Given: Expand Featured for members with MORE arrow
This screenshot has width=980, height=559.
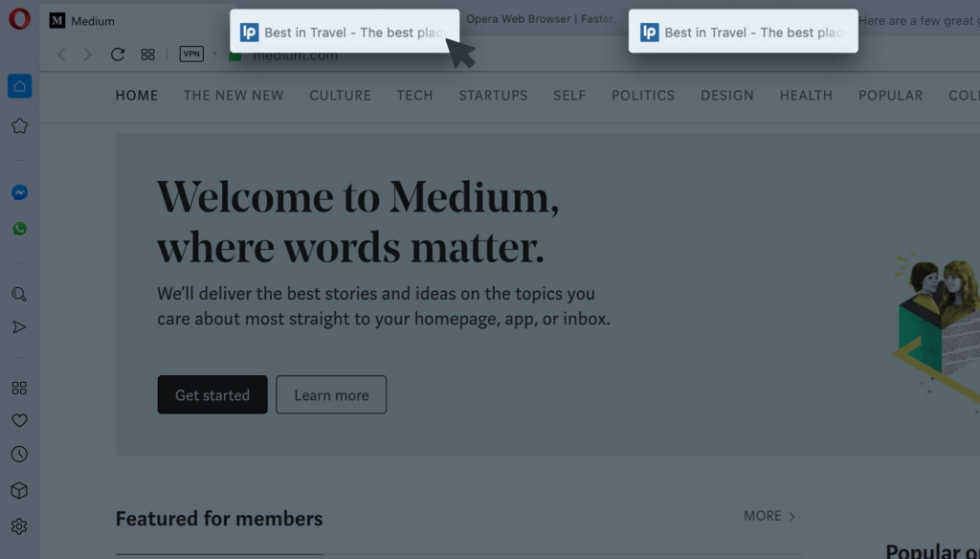Looking at the screenshot, I should pos(769,516).
